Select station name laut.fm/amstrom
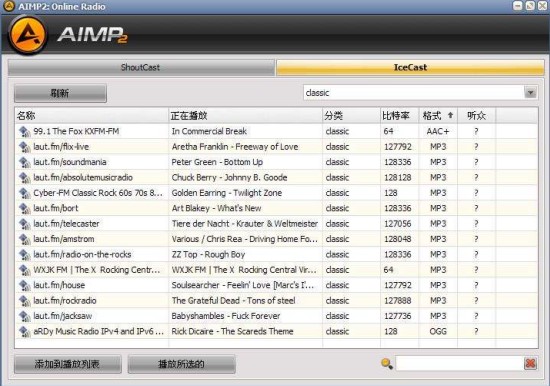 [63, 239]
